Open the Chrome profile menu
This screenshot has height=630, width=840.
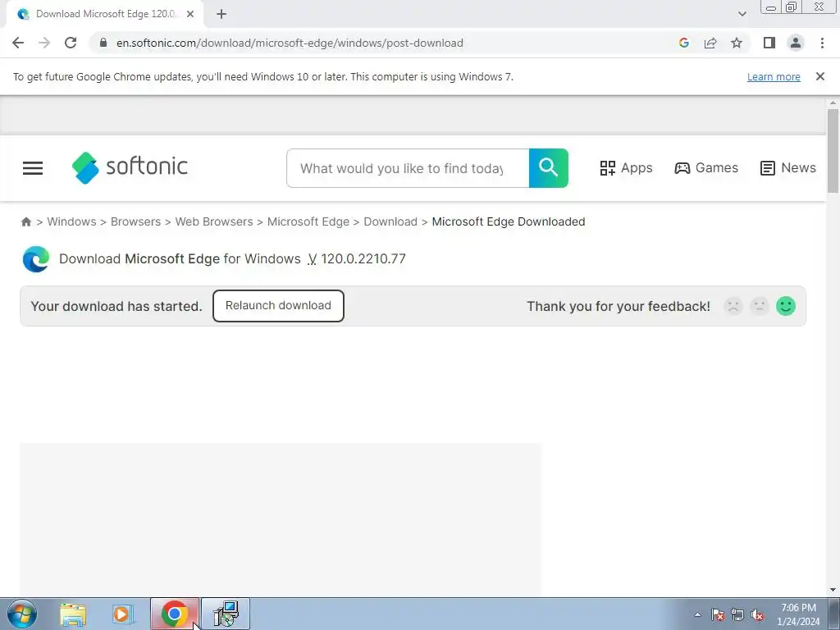pyautogui.click(x=796, y=43)
